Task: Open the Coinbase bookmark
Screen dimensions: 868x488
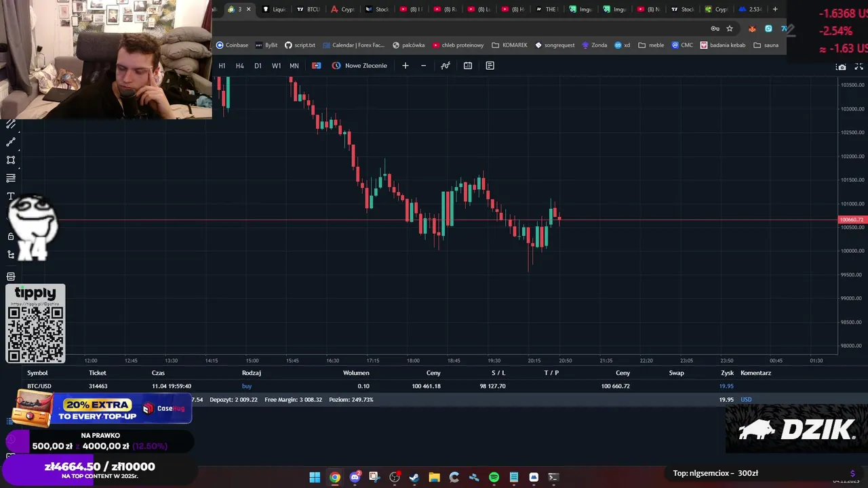Action: (232, 45)
